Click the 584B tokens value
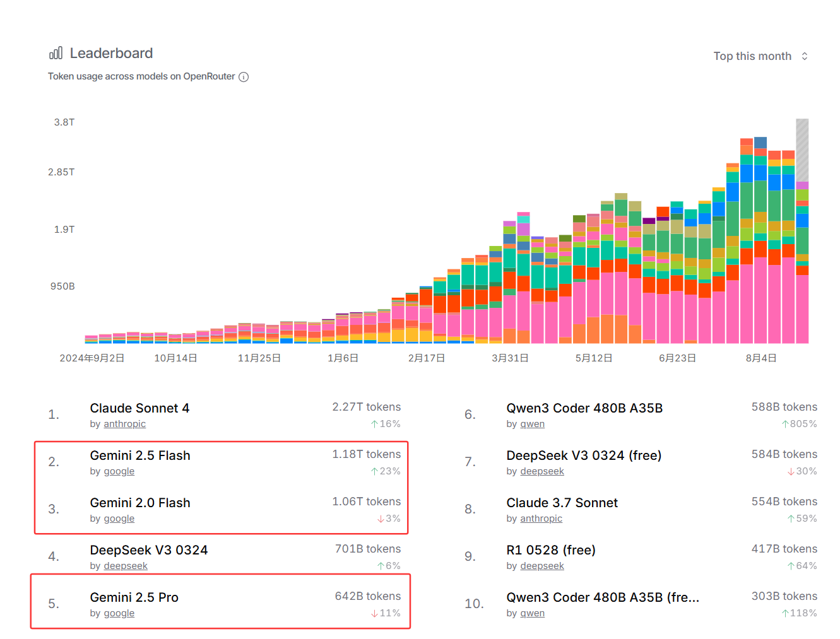This screenshot has width=840, height=639. click(x=784, y=454)
